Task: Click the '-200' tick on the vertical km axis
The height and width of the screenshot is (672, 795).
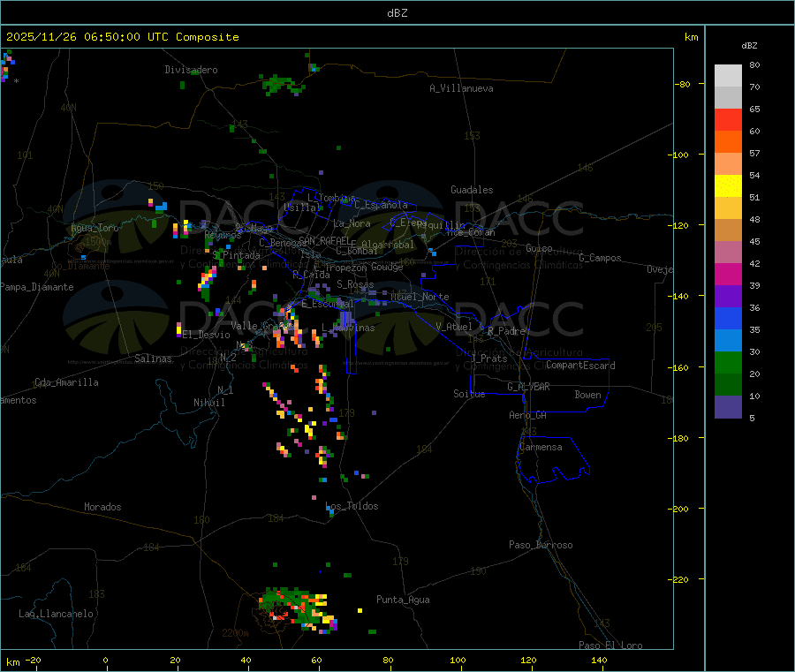Action: click(678, 509)
